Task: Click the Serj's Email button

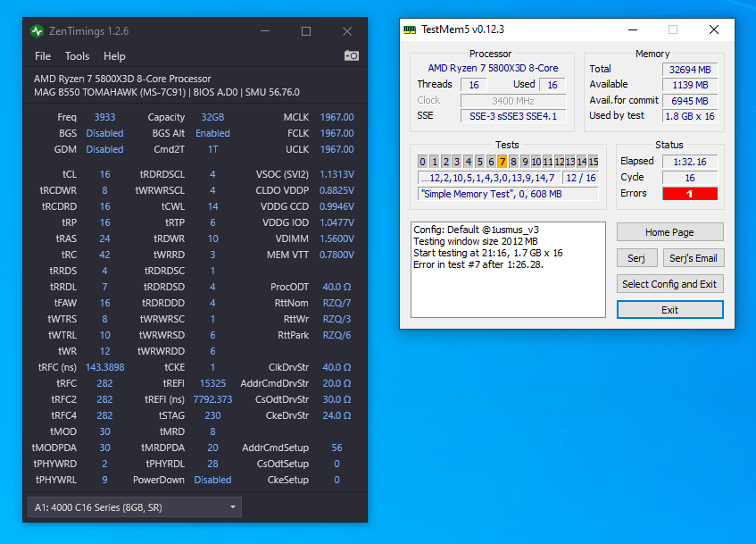Action: [x=694, y=258]
